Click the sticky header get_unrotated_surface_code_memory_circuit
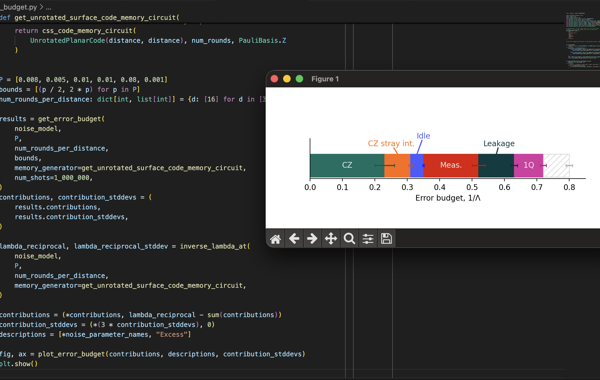This screenshot has height=380, width=600. click(97, 18)
